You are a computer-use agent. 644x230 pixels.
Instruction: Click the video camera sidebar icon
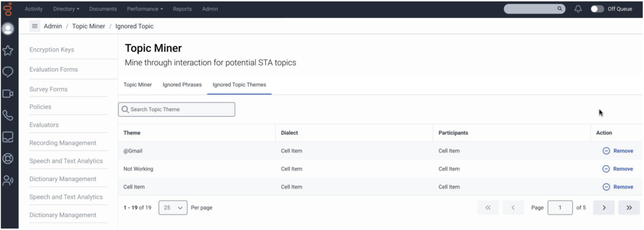tap(8, 94)
